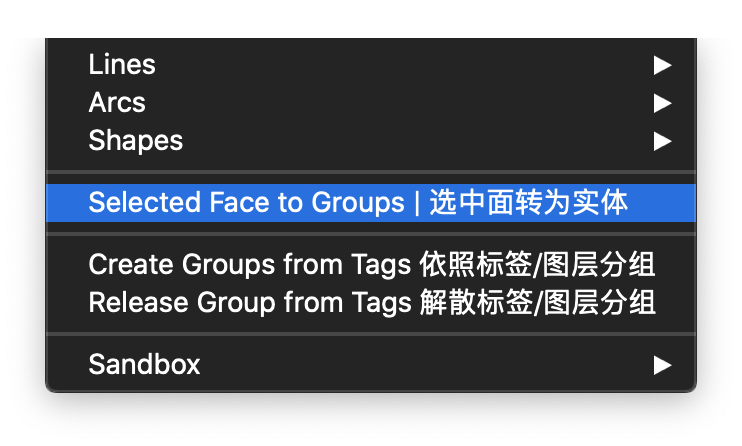Click the 依照标签/图层分组 text

coord(537,264)
